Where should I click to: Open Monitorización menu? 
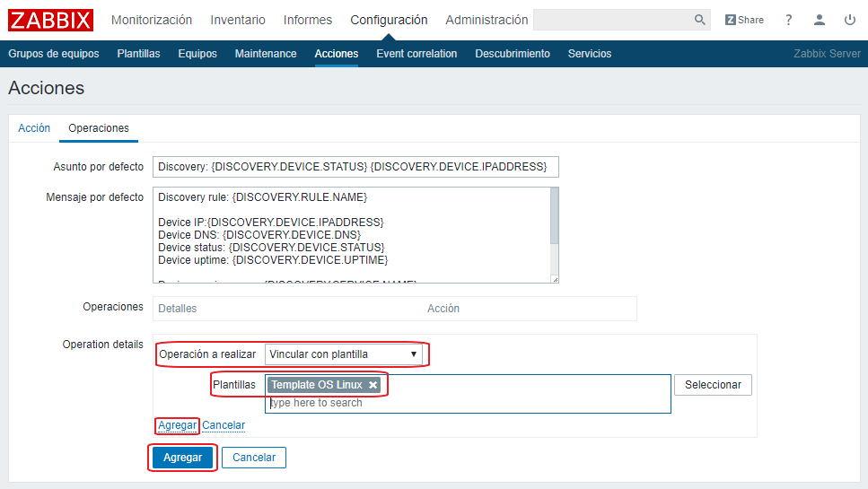click(152, 20)
